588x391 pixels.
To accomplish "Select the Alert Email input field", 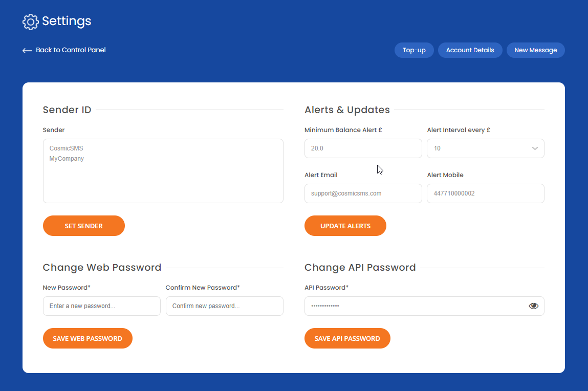I will pyautogui.click(x=363, y=193).
